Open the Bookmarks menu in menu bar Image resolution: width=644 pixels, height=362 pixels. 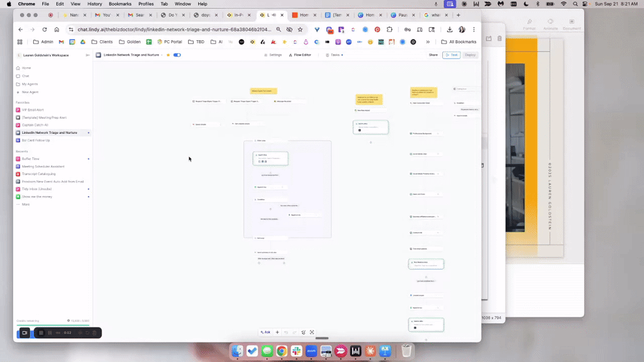(x=120, y=4)
